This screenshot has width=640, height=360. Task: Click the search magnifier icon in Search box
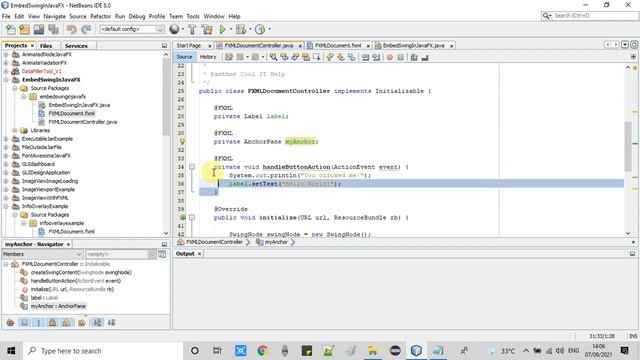[x=546, y=16]
